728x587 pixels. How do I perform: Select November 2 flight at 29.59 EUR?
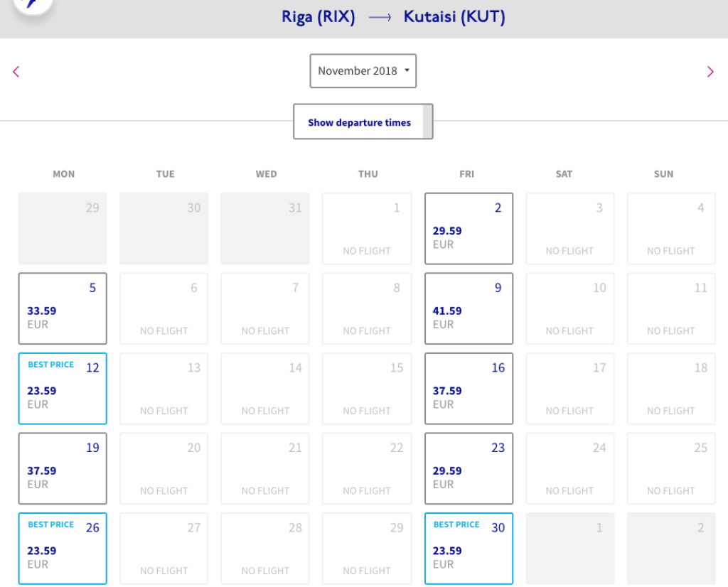(x=469, y=228)
